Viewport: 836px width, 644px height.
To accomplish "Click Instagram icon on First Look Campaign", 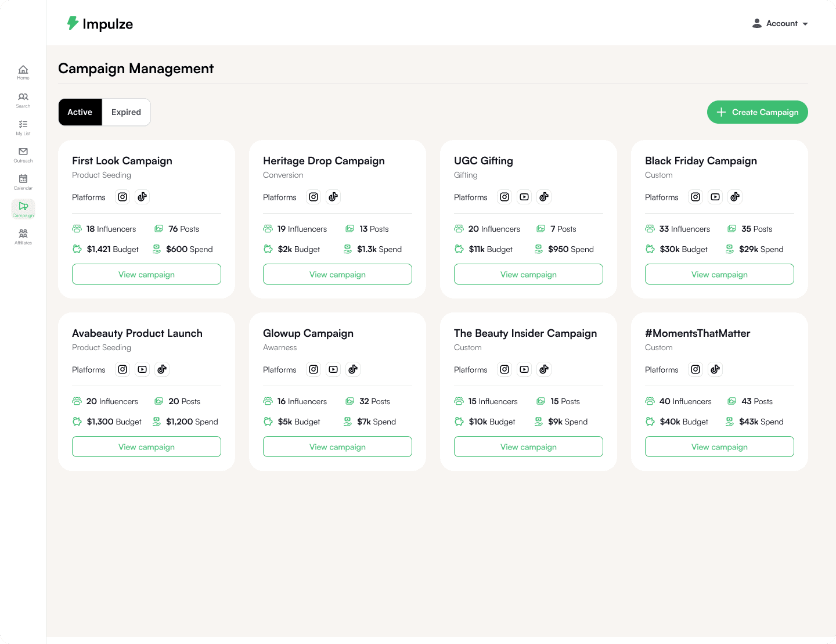I will (x=122, y=197).
